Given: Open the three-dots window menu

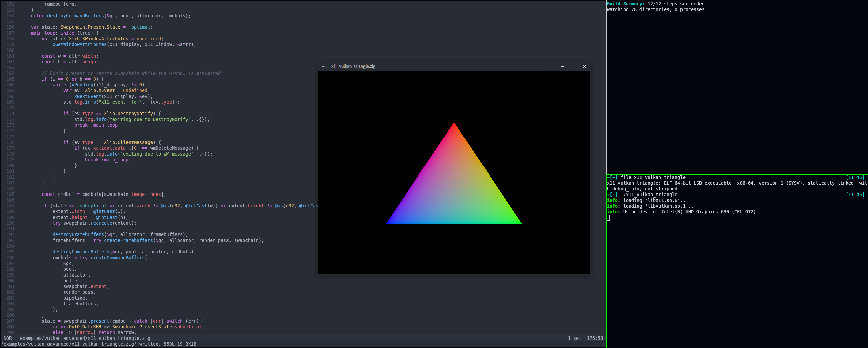Looking at the screenshot, I should point(324,66).
